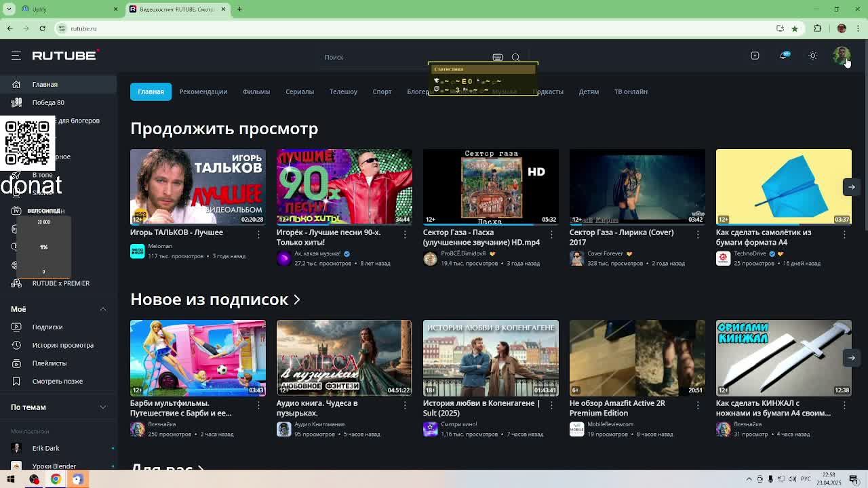868x488 pixels.
Task: Show hidden system tray icons
Action: pos(749,479)
